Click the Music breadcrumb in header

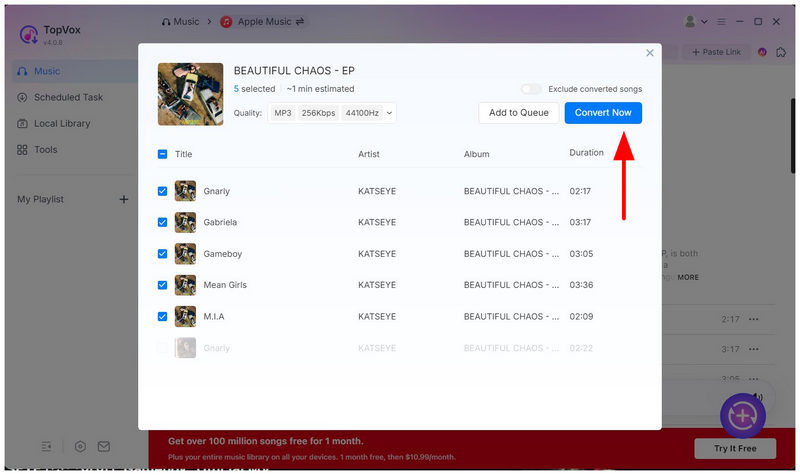pyautogui.click(x=181, y=22)
